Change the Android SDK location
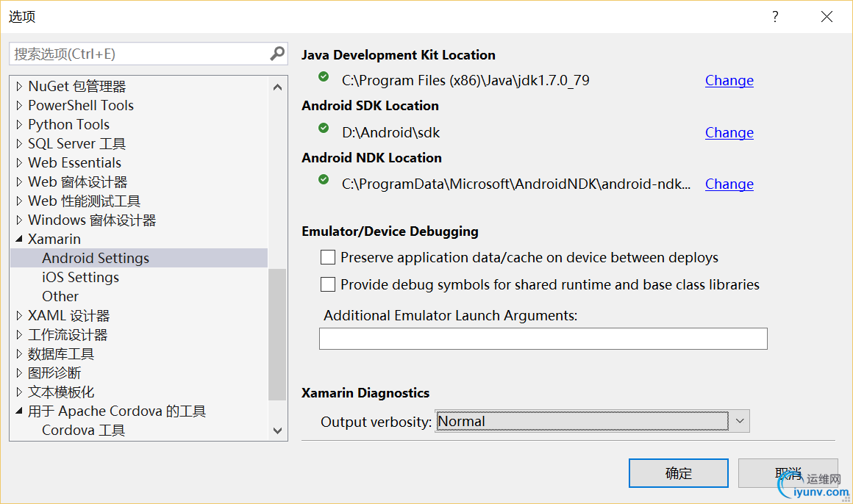The image size is (853, 504). pyautogui.click(x=729, y=133)
